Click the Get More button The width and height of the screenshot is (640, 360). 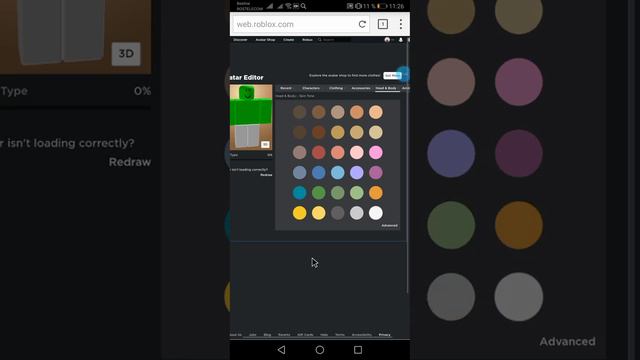[392, 76]
